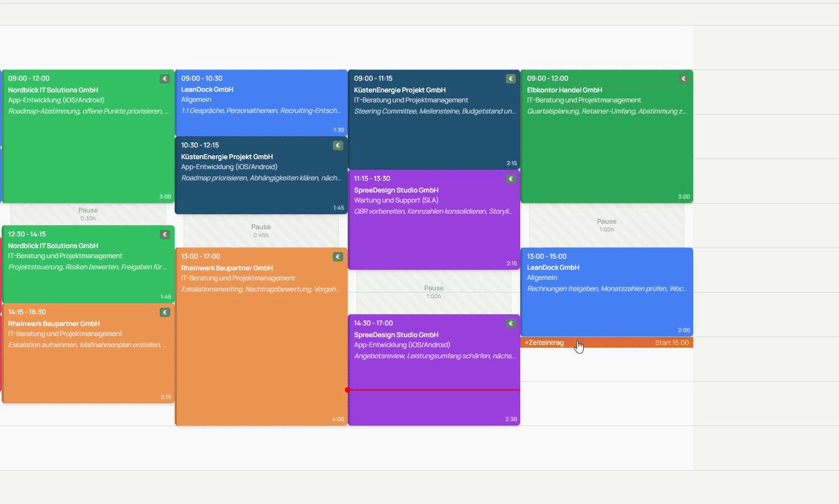Click the € badge on the Steering Committee entry
The image size is (839, 504).
click(511, 78)
